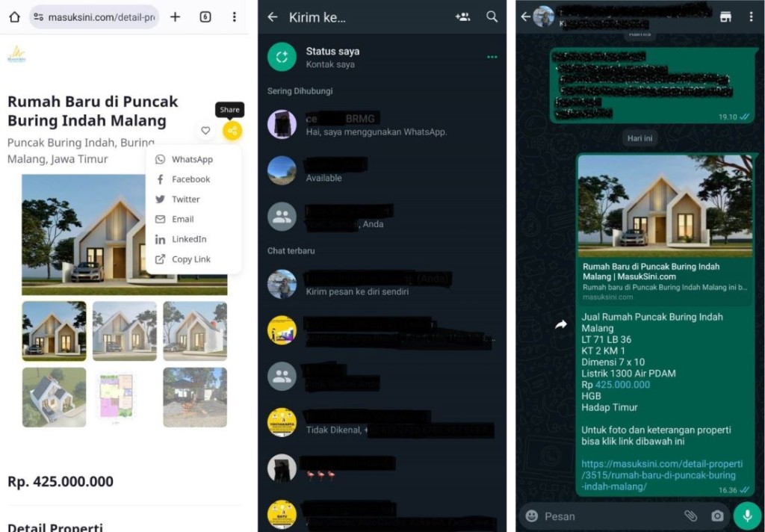The height and width of the screenshot is (532, 765).
Task: Tap the forward arrow beside the house message
Action: point(561,324)
